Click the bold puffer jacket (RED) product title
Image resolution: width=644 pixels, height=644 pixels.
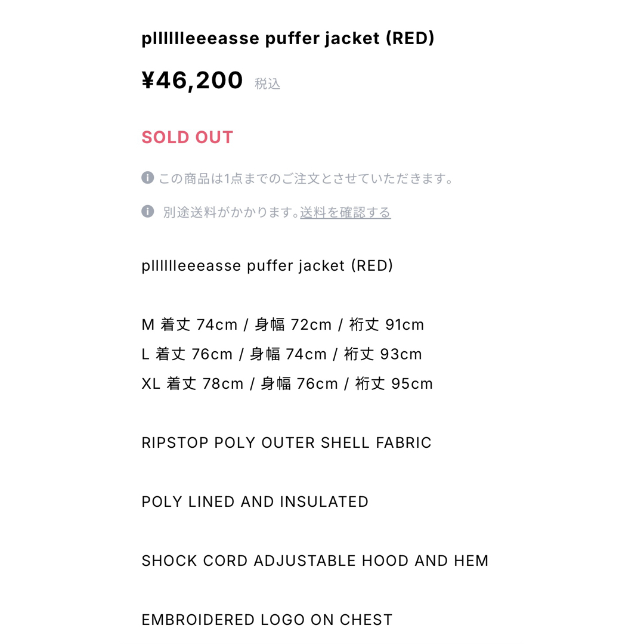point(287,39)
